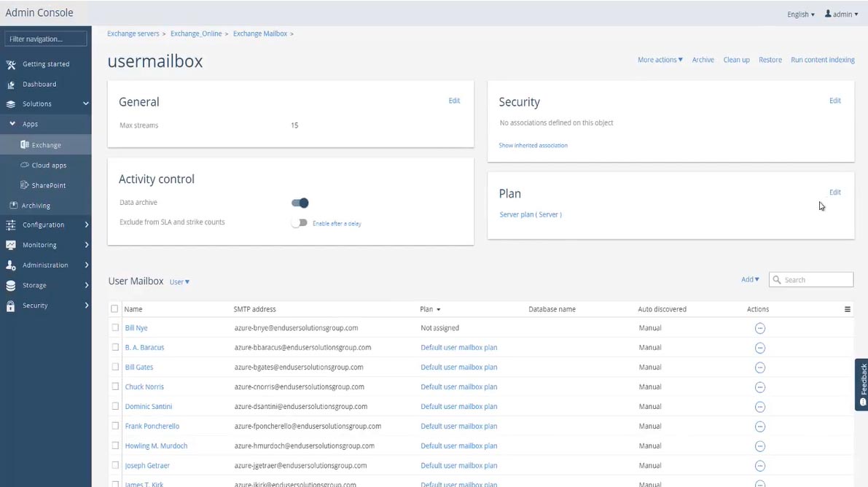Click the Archiving icon in sidebar
Image resolution: width=868 pixels, height=487 pixels.
(13, 206)
